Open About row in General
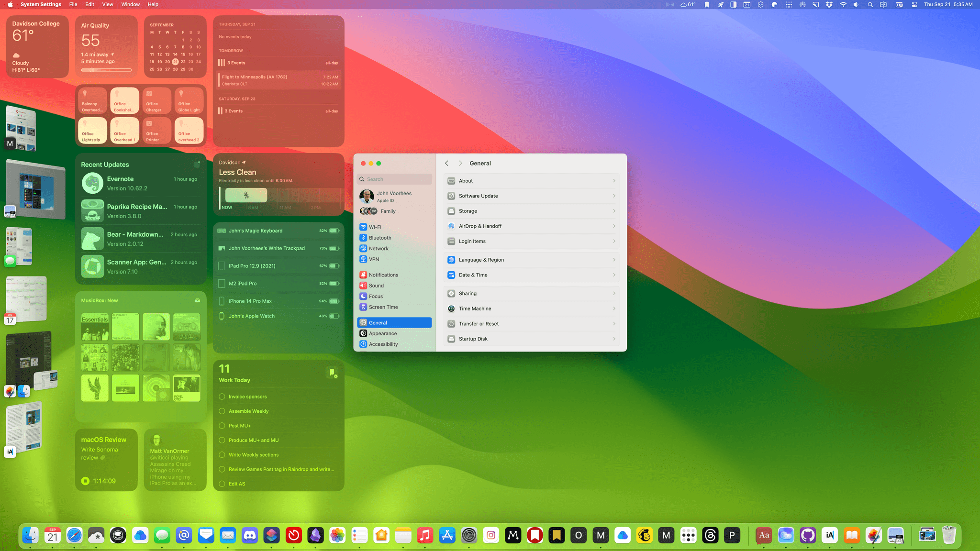The image size is (980, 551). (x=531, y=181)
